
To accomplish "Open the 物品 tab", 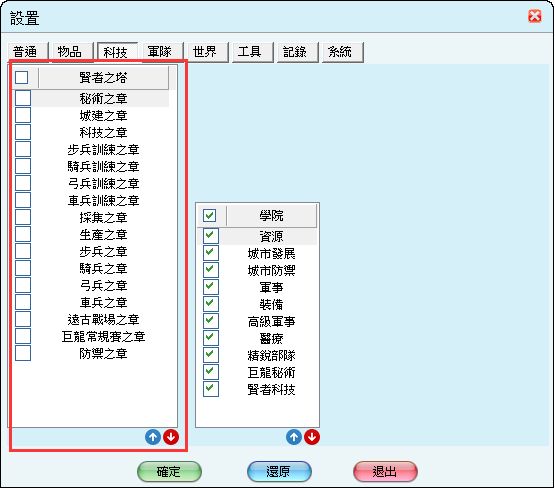I will (70, 52).
